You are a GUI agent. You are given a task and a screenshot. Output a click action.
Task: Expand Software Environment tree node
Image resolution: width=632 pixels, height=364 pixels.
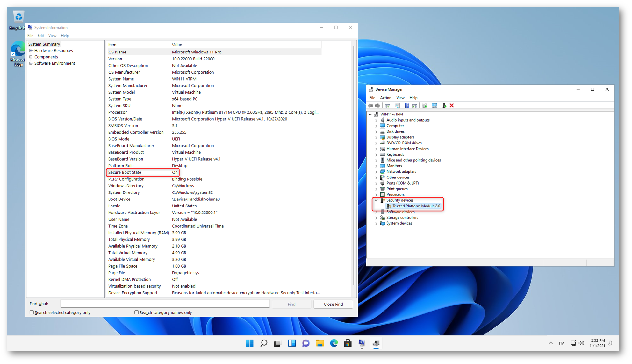pos(31,63)
